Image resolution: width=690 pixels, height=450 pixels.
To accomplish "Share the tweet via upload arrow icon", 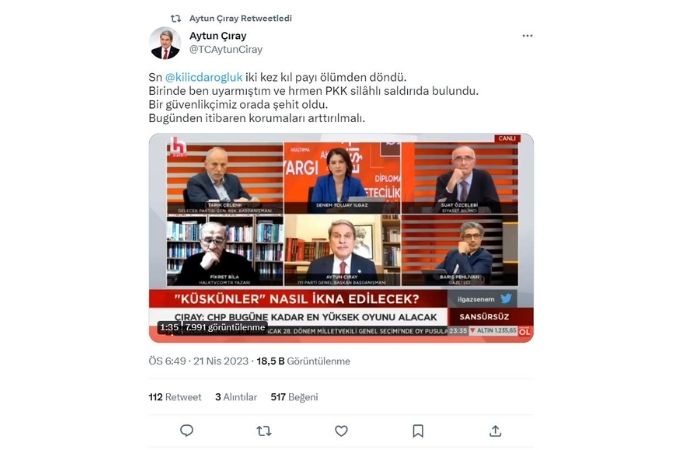I will [x=495, y=431].
